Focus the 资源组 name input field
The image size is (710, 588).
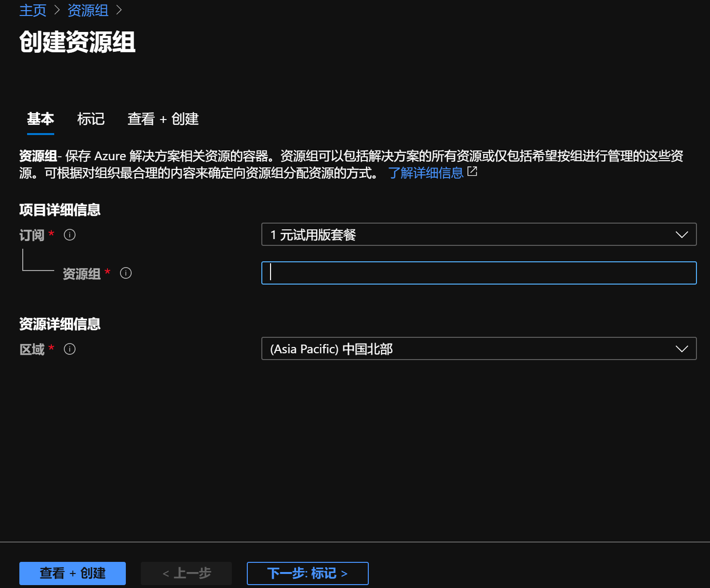click(479, 273)
